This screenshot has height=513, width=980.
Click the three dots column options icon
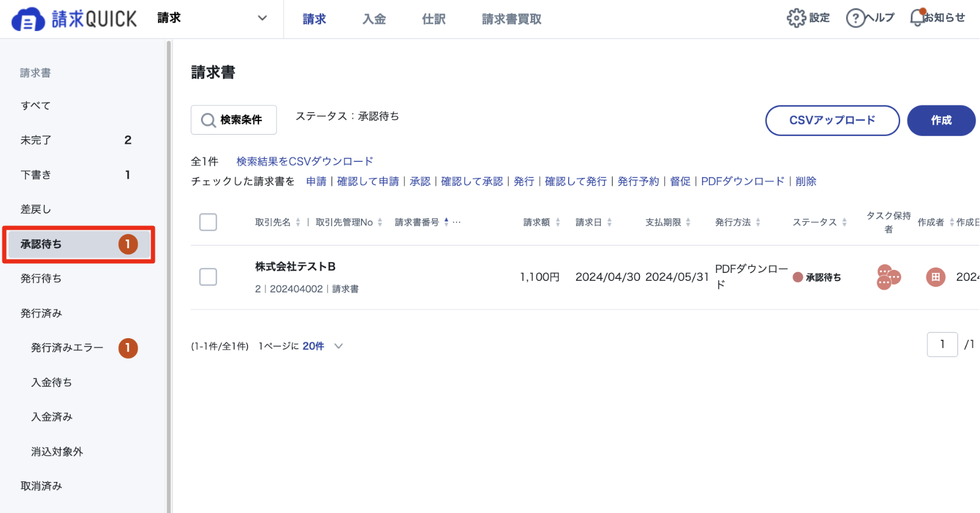[x=456, y=222]
